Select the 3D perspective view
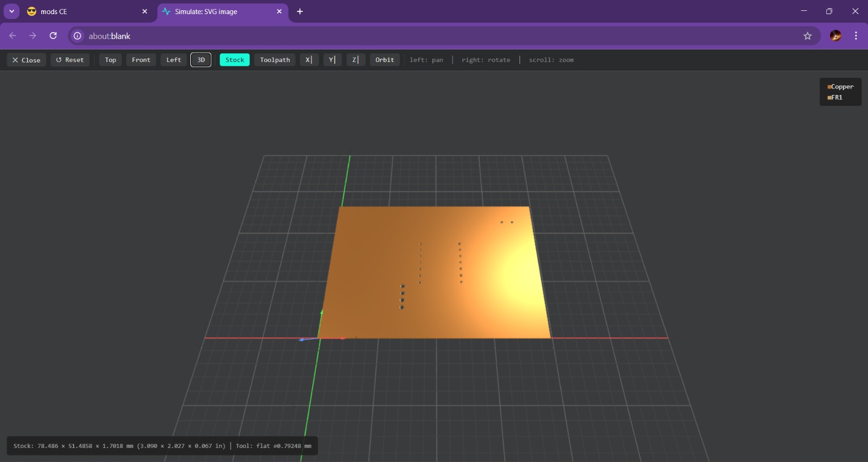 [x=201, y=60]
